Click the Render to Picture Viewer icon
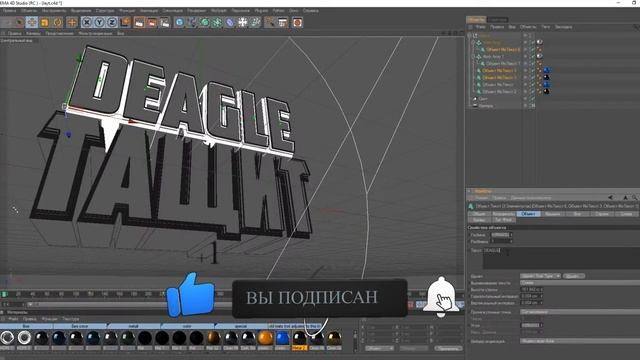640x360 pixels. [152, 22]
